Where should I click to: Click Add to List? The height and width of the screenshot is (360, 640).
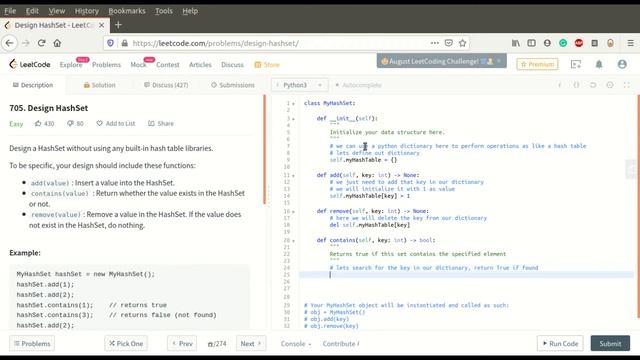coord(116,123)
